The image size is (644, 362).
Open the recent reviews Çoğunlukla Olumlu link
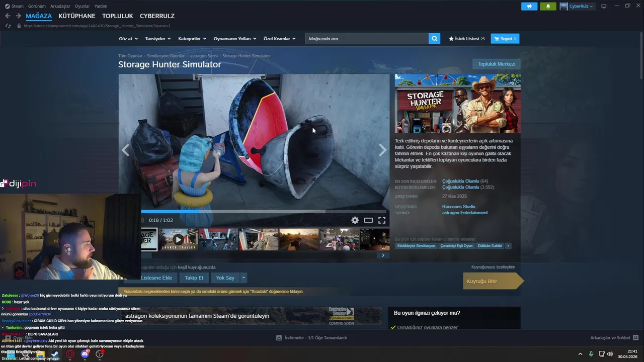click(x=460, y=181)
